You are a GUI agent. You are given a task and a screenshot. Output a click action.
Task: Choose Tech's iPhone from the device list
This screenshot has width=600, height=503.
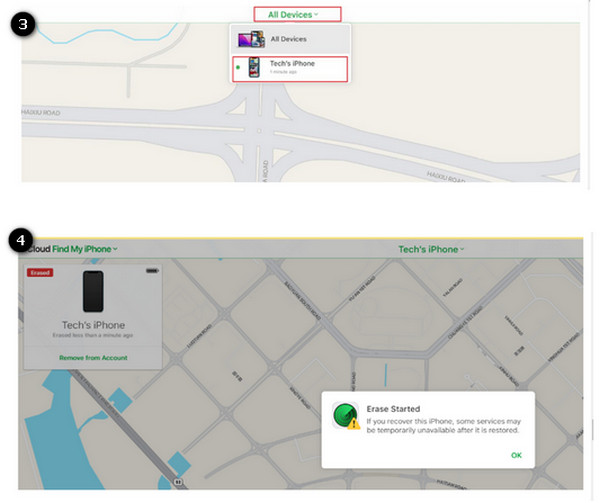290,68
